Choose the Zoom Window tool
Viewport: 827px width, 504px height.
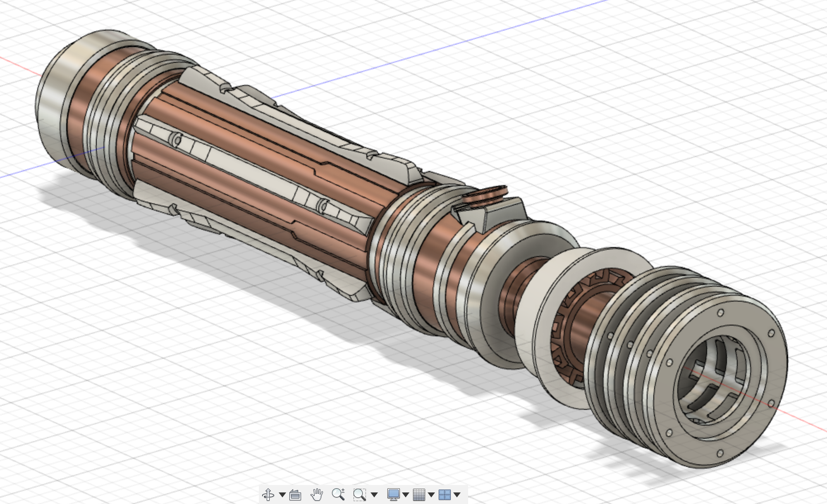click(x=360, y=494)
